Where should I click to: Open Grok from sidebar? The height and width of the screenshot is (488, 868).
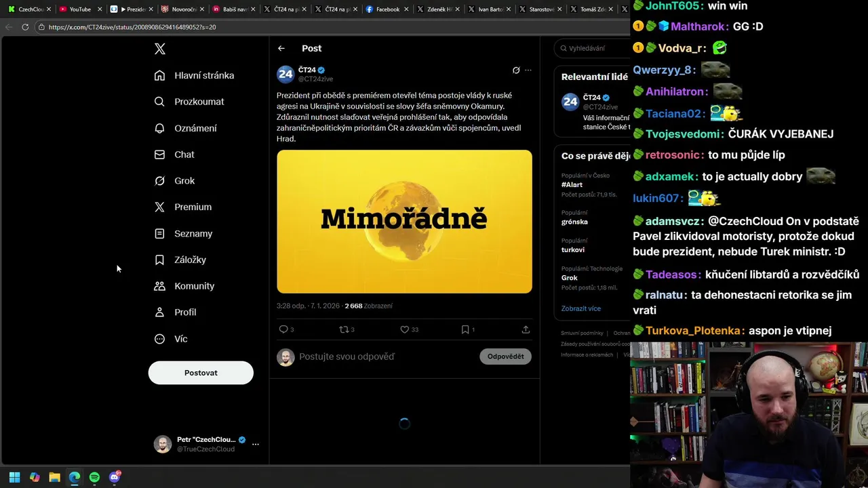click(x=174, y=181)
